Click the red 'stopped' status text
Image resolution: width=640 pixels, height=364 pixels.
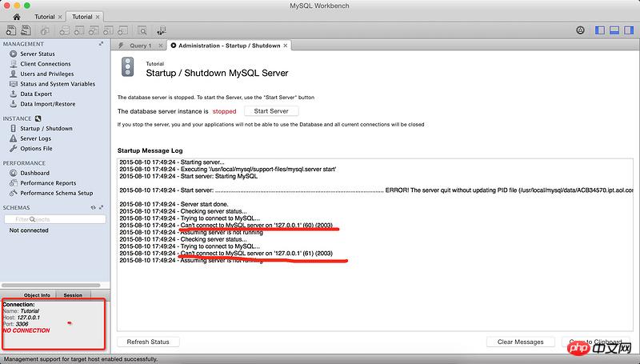[x=224, y=111]
